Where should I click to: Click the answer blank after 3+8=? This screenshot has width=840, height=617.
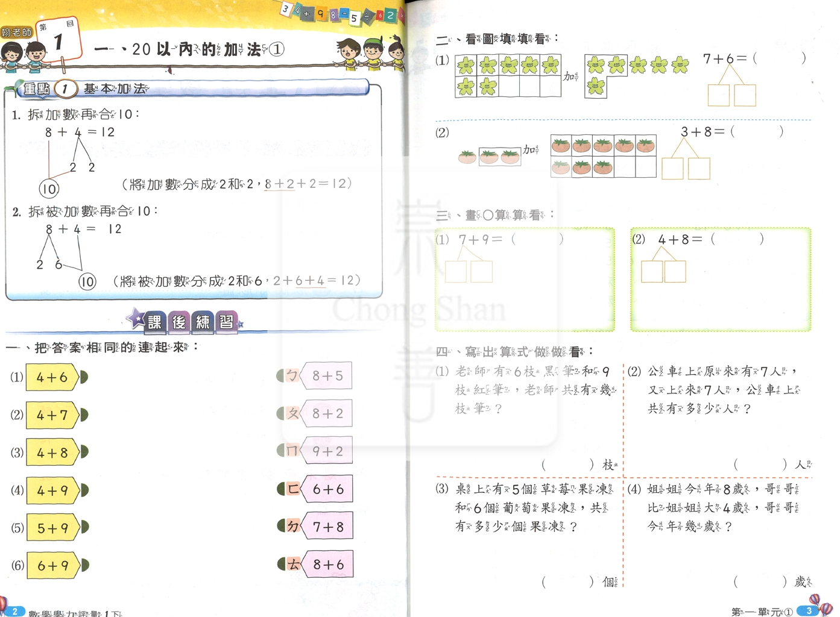tap(757, 131)
